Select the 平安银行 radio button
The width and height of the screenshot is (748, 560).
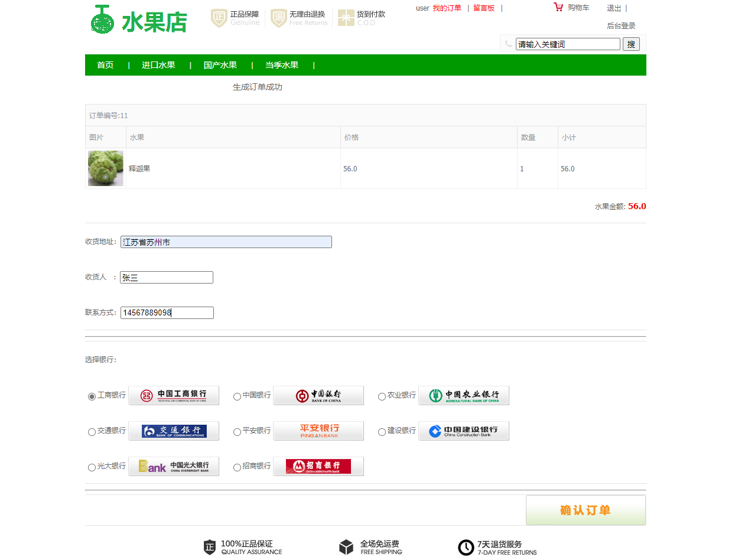point(237,432)
